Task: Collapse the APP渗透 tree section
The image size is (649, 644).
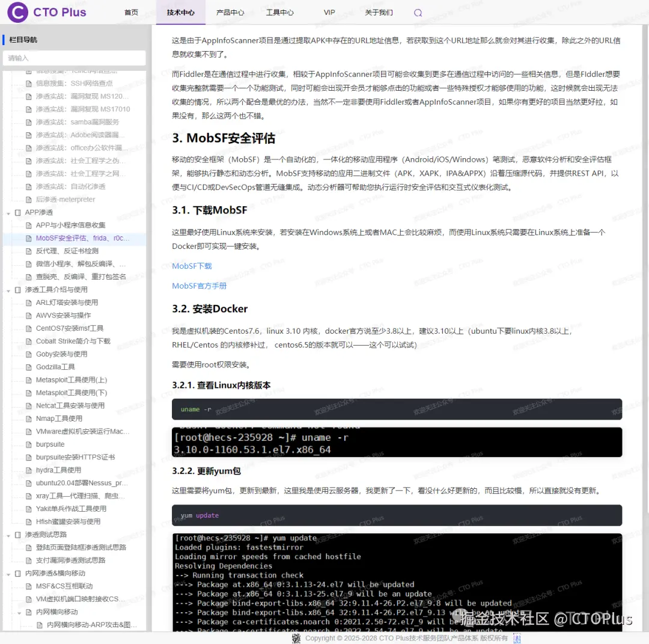Action: [8, 213]
